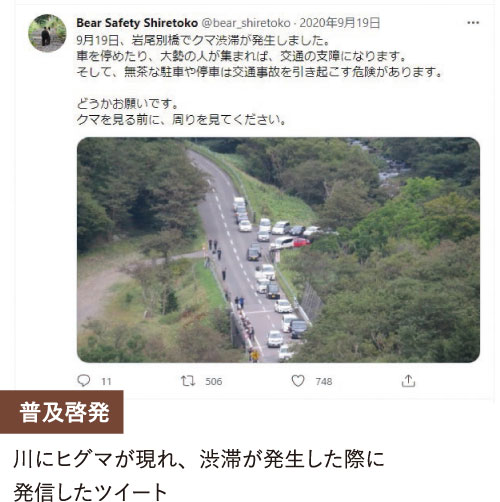The image size is (500, 502).
Task: Click the Bear Safety Shiretoko display name
Action: click(x=137, y=23)
